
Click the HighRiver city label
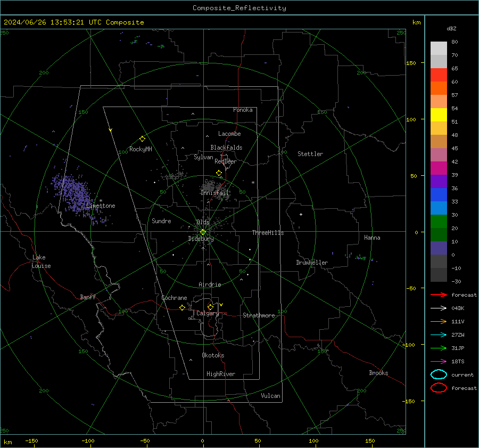(x=221, y=374)
